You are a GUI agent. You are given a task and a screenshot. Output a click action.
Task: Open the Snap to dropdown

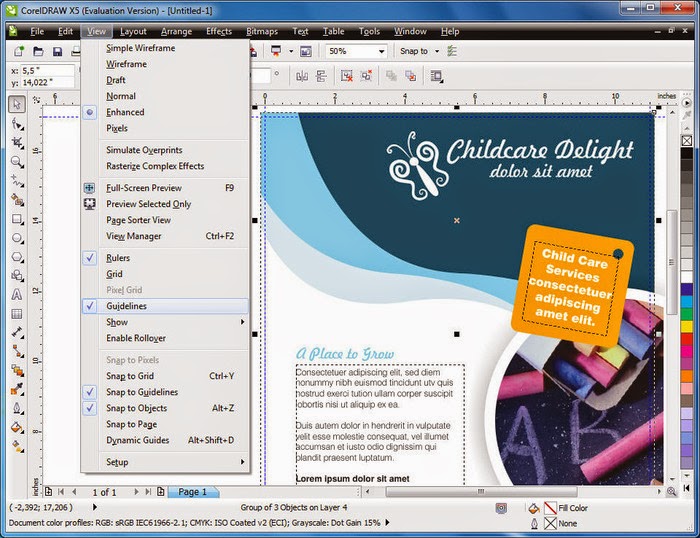[x=437, y=51]
